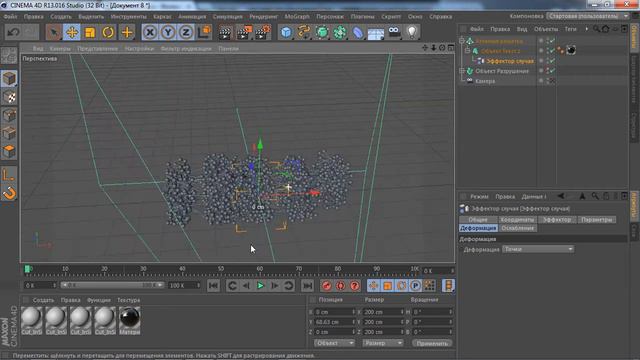This screenshot has height=360, width=640.
Task: Select Make Editable in left palette
Action: 9,56
